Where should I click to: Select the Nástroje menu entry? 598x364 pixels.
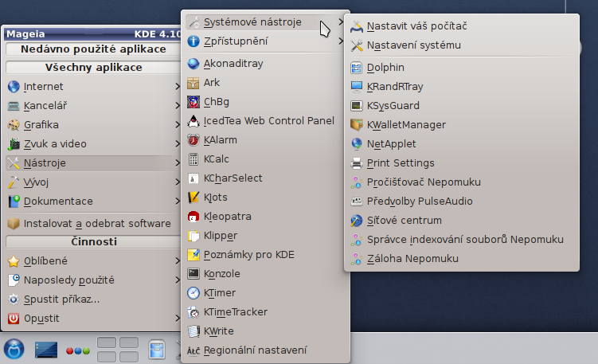(x=93, y=163)
